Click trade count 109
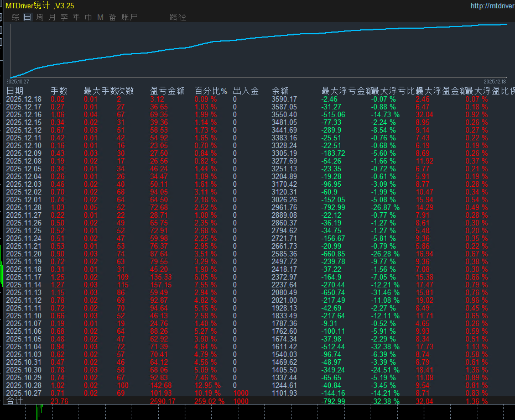Viewport: 515px width, 420px height. (123, 277)
